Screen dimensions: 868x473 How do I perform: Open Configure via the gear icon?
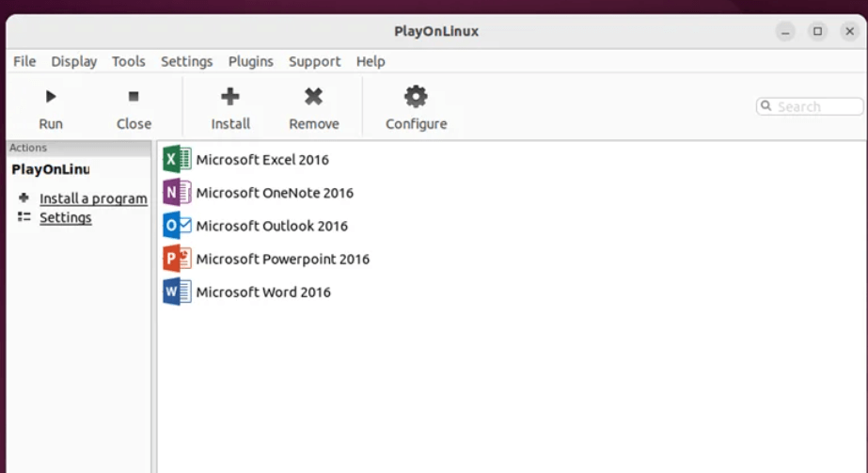coord(416,97)
